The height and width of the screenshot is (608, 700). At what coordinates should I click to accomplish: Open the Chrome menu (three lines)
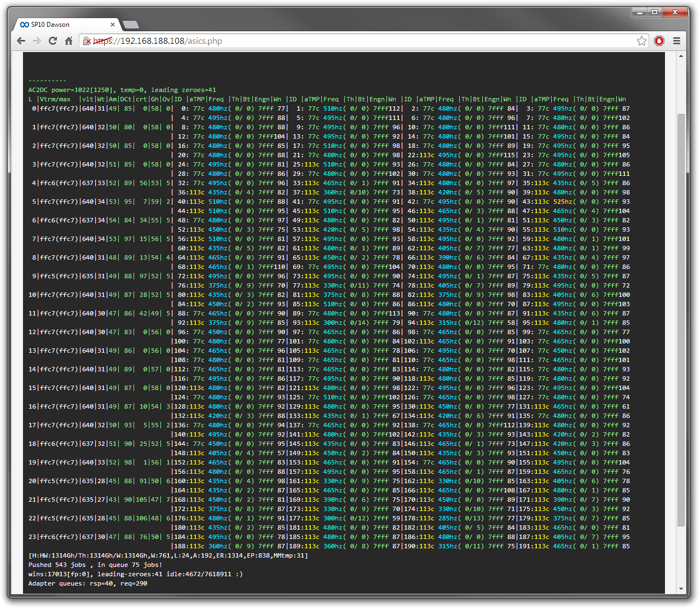coord(676,41)
